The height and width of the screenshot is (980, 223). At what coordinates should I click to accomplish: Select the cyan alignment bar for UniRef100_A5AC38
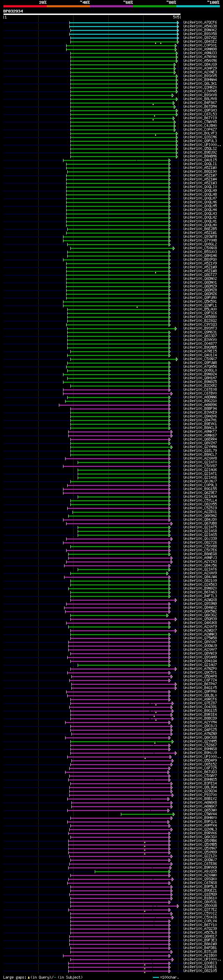click(124, 26)
